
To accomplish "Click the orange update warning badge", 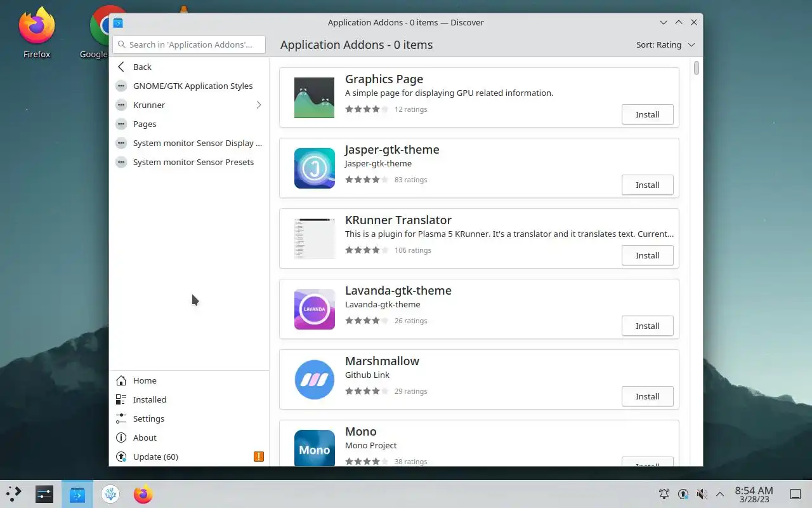I will click(258, 457).
